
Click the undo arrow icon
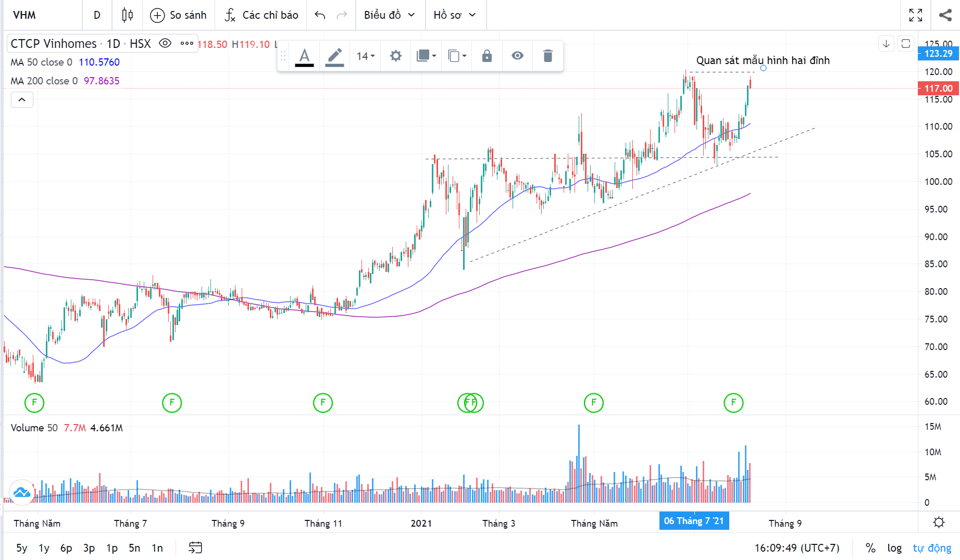(320, 15)
